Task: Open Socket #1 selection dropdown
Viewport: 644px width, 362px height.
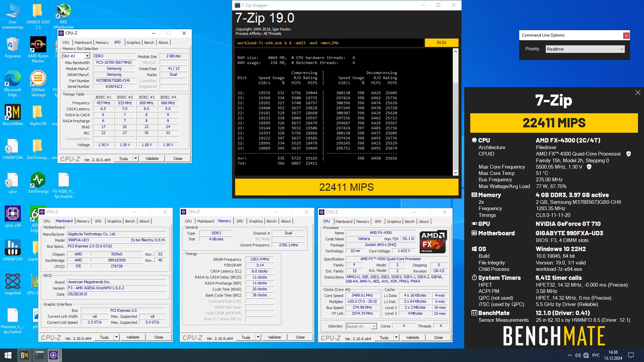Action: [x=361, y=326]
